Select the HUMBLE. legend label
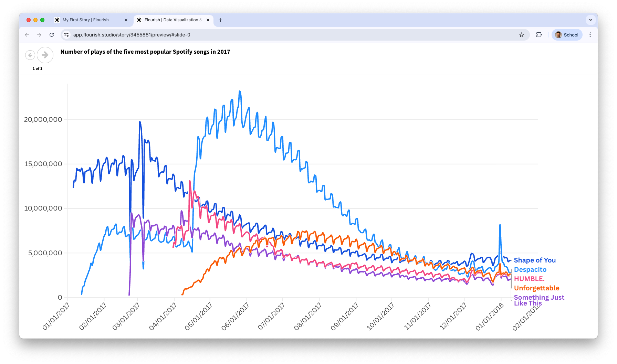The width and height of the screenshot is (617, 364). tap(529, 279)
